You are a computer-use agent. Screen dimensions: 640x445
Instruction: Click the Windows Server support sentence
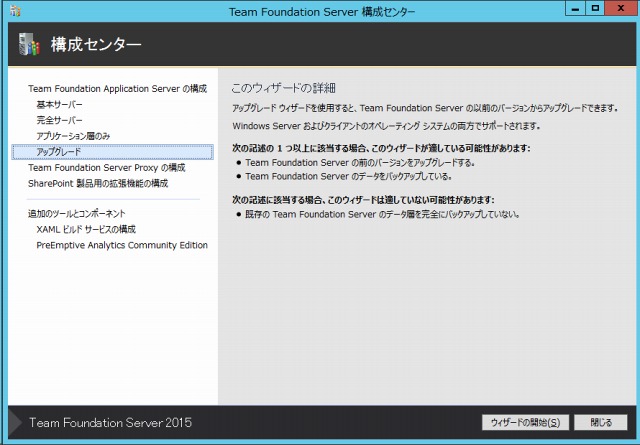coord(387,126)
